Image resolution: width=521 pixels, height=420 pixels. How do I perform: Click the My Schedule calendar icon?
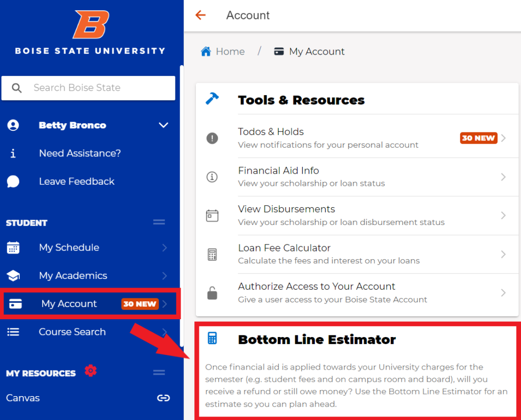13,248
